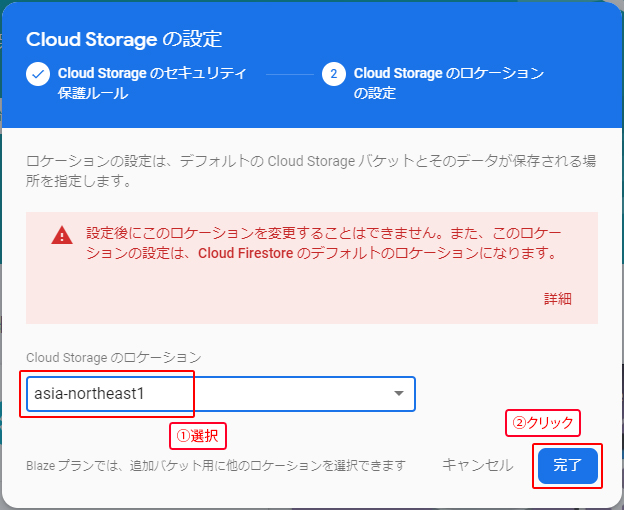Click the step 2 number circle
The width and height of the screenshot is (624, 510).
[334, 74]
